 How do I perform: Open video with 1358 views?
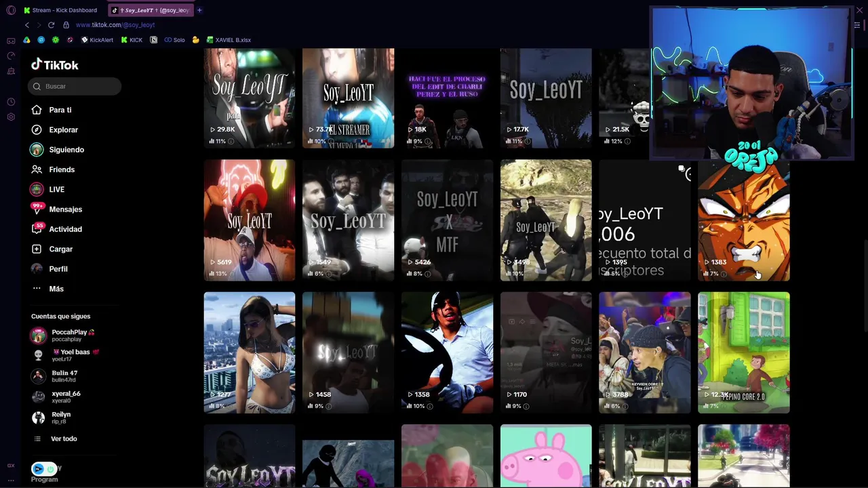point(447,352)
